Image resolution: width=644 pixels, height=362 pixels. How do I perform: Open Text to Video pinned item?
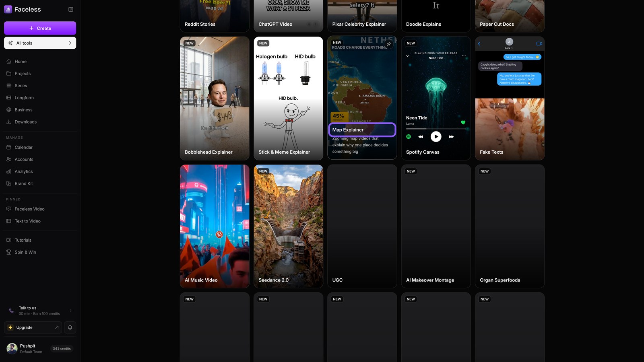click(40, 221)
